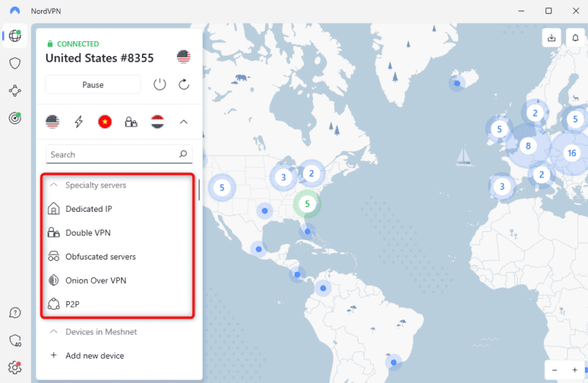Select the Vietnam flag shortcut
This screenshot has height=383, width=588.
click(105, 121)
